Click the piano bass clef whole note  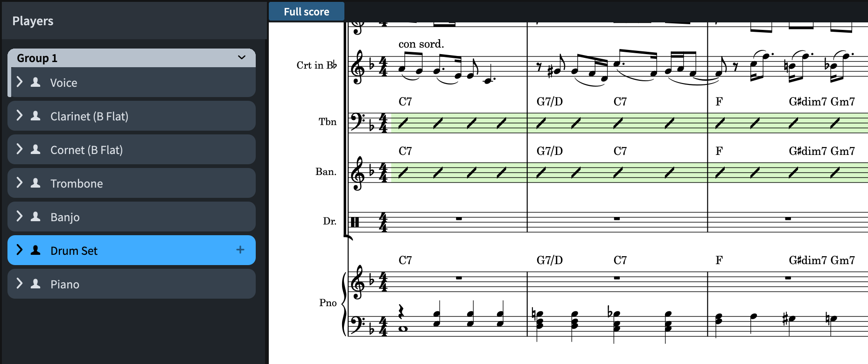coord(403,329)
